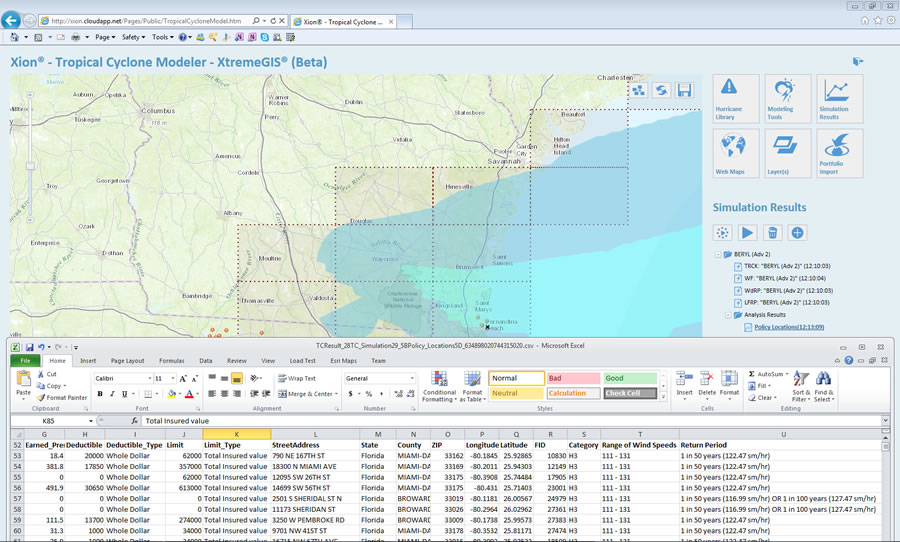
Task: Select LFRP: "BERYL (Adv 2)" result
Action: pyautogui.click(x=787, y=303)
